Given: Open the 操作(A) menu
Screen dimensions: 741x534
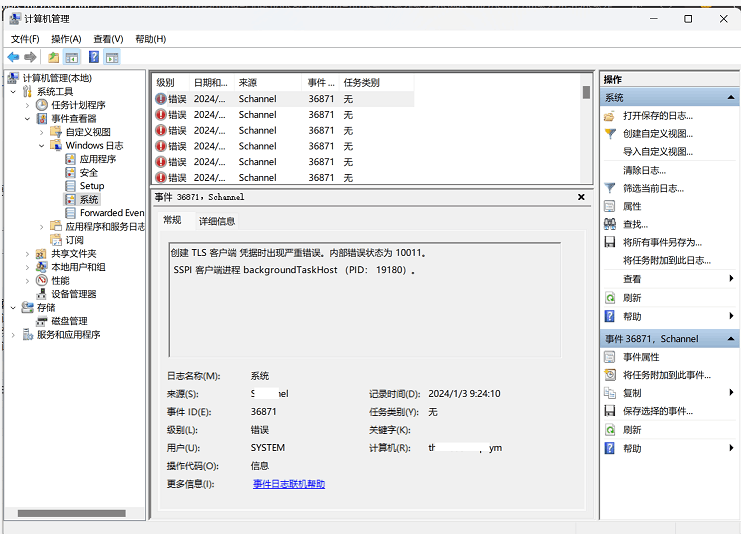Looking at the screenshot, I should [66, 39].
